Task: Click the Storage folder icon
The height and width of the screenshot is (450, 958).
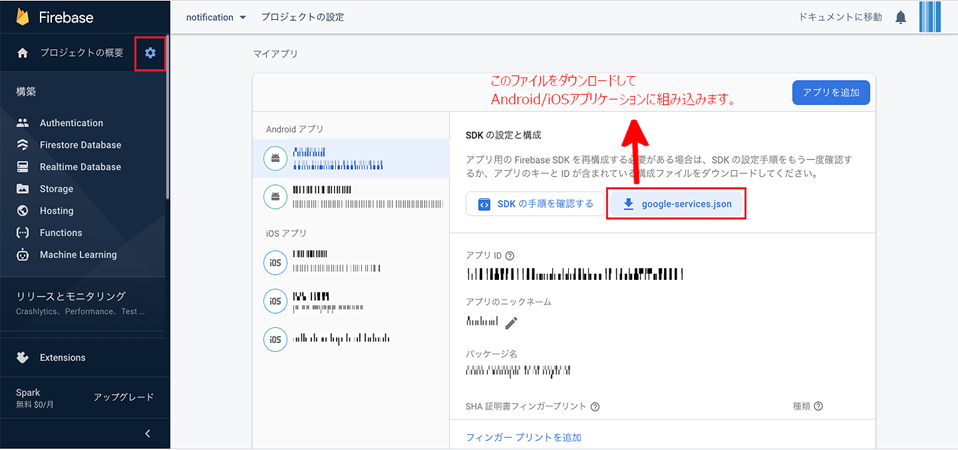Action: click(23, 189)
